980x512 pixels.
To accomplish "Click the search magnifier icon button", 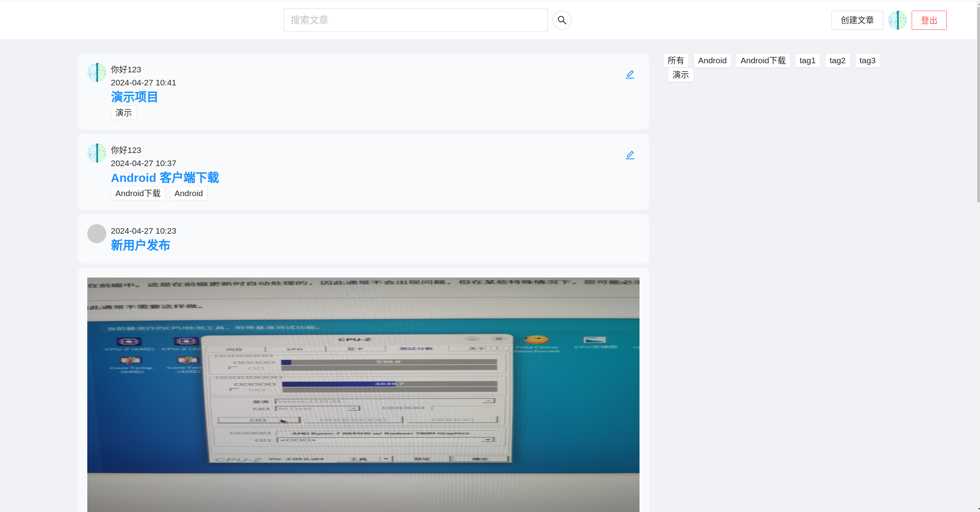I will coord(562,20).
